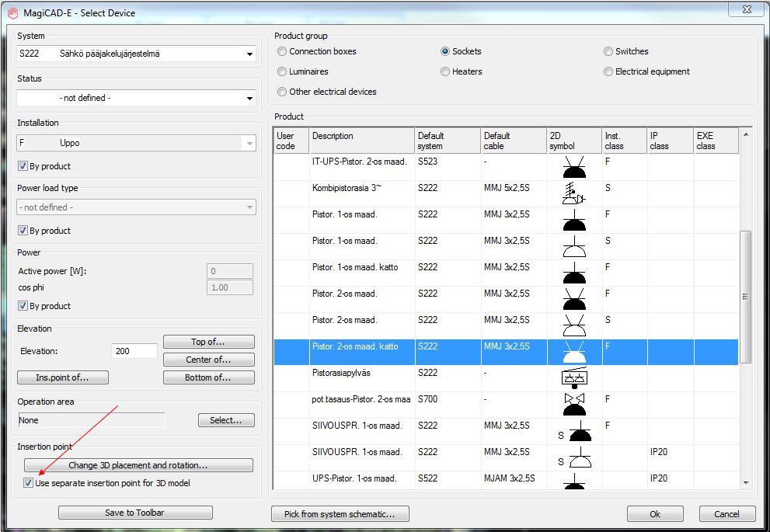This screenshot has height=532, width=770.
Task: Open the Installation dropdown showing Uppo
Action: pyautogui.click(x=136, y=143)
